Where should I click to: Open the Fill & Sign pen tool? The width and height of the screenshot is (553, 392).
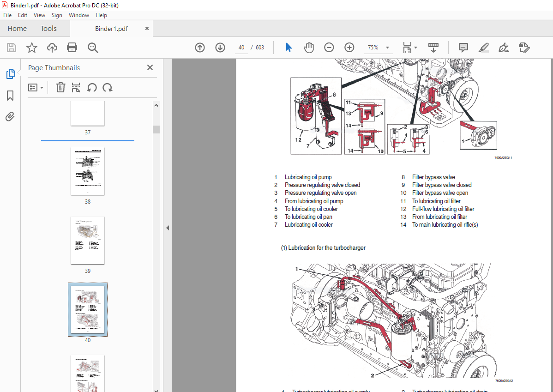point(504,47)
